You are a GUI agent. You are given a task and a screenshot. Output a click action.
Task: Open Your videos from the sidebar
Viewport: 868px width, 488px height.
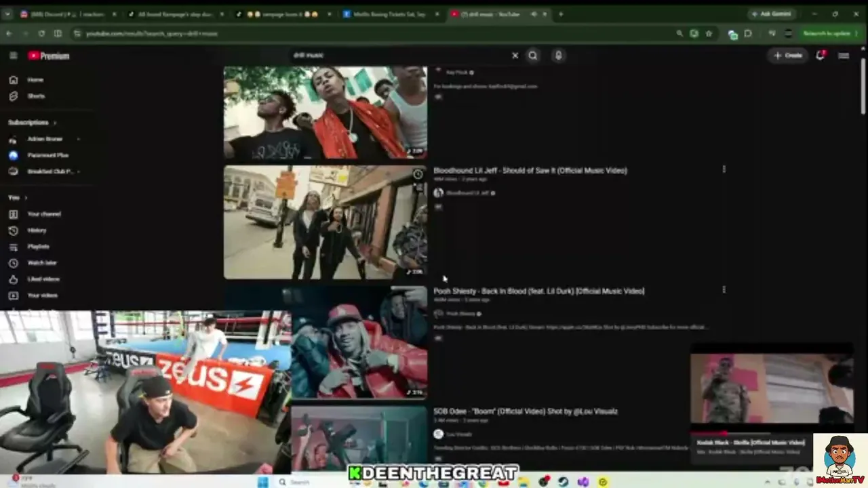[42, 296]
